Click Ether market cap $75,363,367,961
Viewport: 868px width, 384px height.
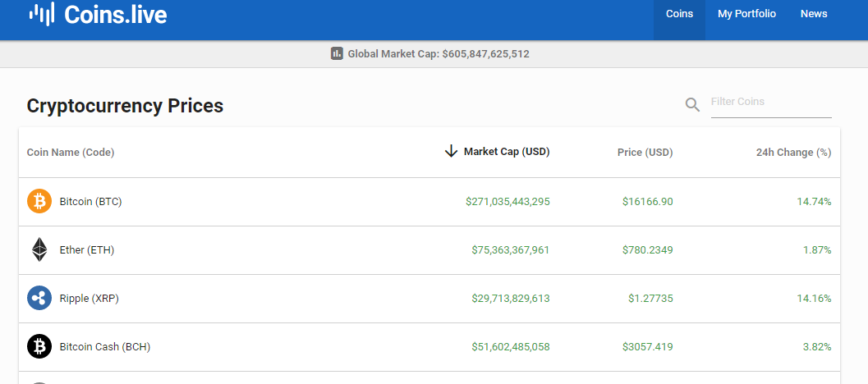point(511,250)
